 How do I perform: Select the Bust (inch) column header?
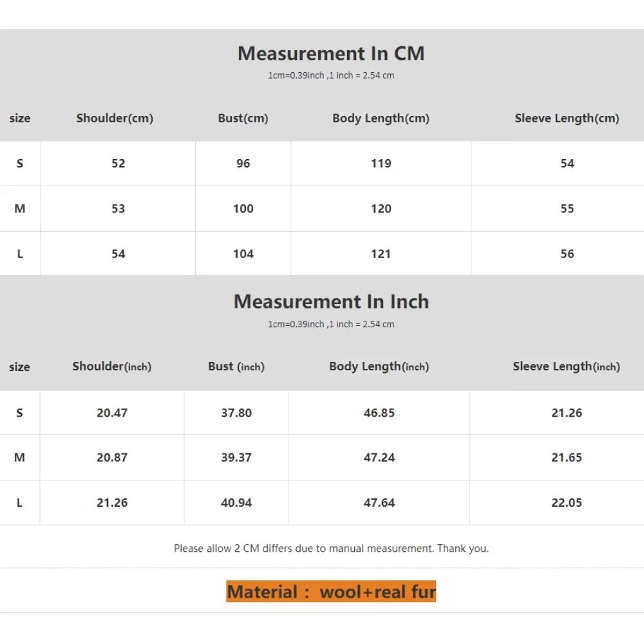click(236, 366)
